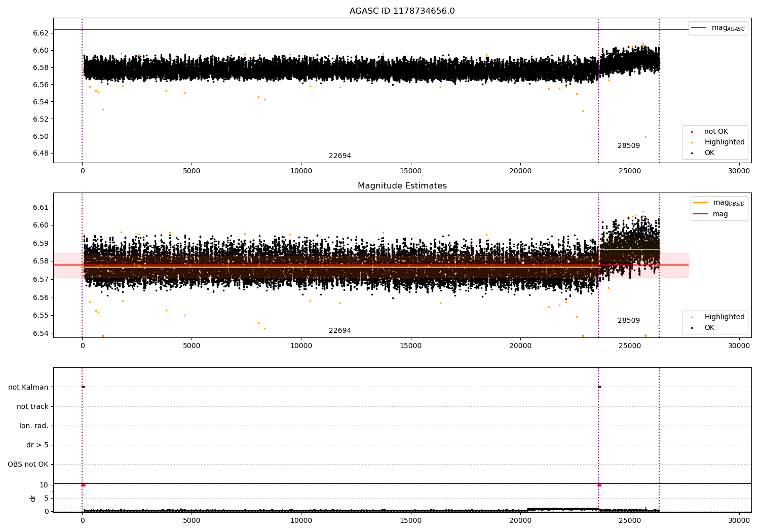
Task: Click the "25000" x tick under the bottom plot
Action: tap(629, 520)
